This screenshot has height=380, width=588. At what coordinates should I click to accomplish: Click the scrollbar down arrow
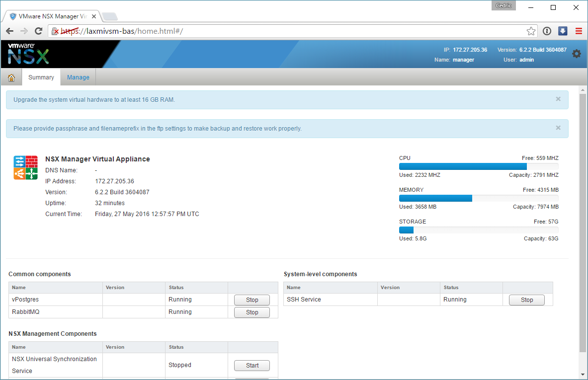pyautogui.click(x=583, y=375)
